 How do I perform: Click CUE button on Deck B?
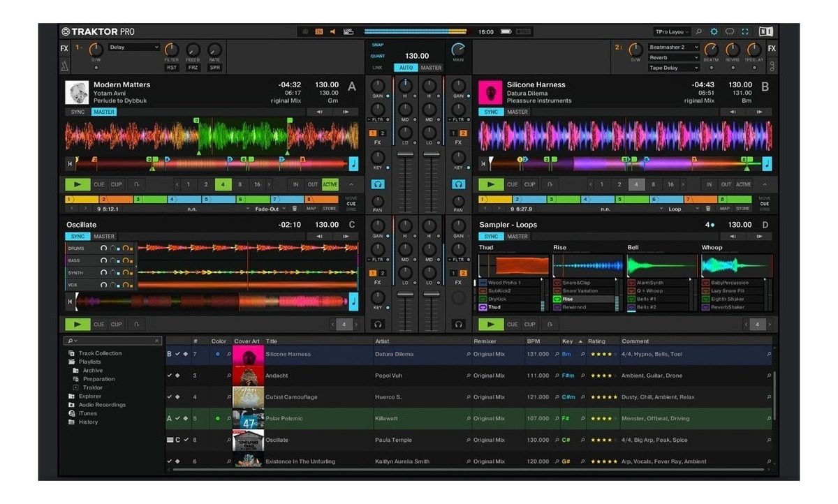(513, 185)
